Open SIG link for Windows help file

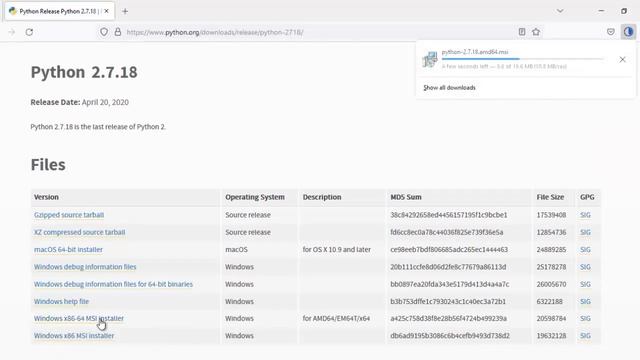[585, 302]
